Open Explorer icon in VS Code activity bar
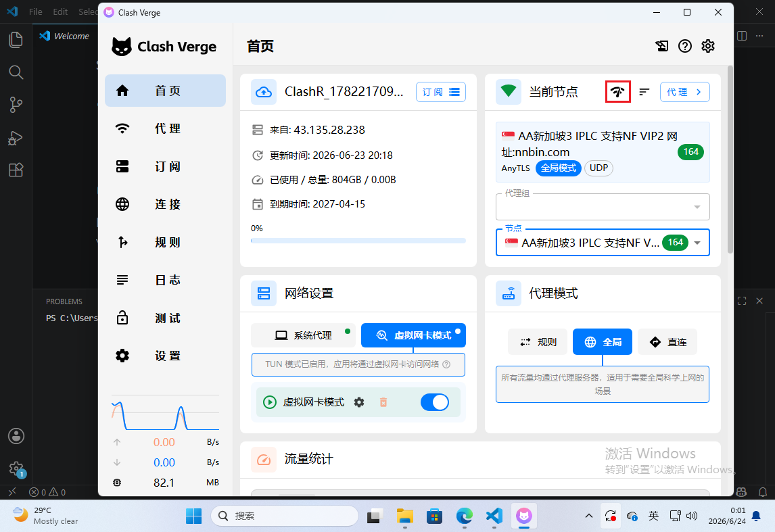This screenshot has width=775, height=532. [x=16, y=39]
